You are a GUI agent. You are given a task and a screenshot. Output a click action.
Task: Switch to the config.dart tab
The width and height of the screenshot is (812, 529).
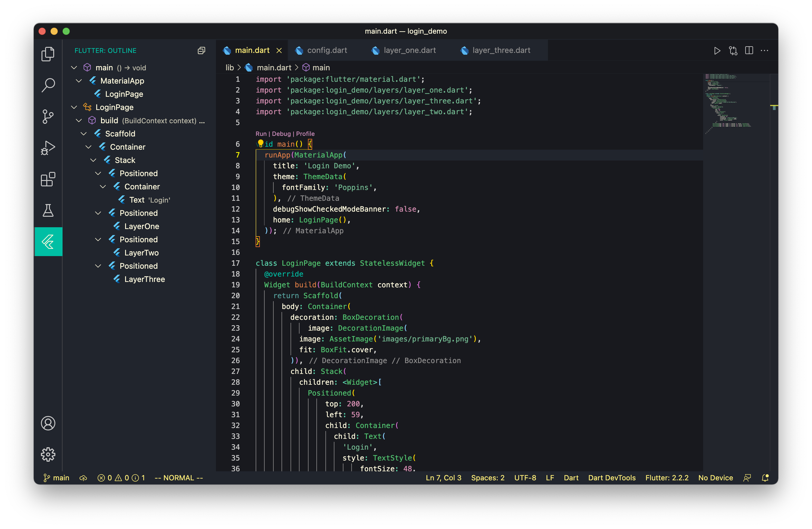(x=327, y=50)
